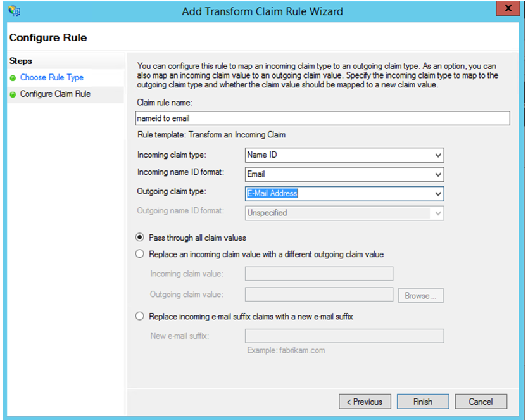Click the wizard icon in title bar

[14, 11]
